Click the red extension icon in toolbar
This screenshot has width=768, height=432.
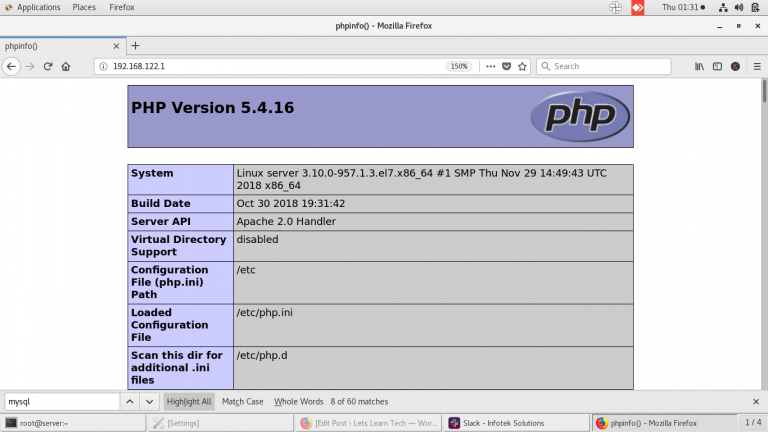(x=735, y=66)
